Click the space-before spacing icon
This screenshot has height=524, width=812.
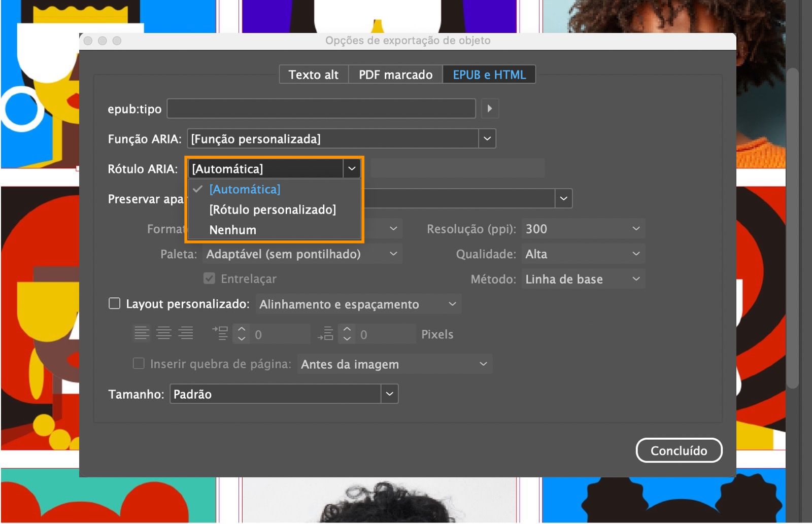coord(220,333)
